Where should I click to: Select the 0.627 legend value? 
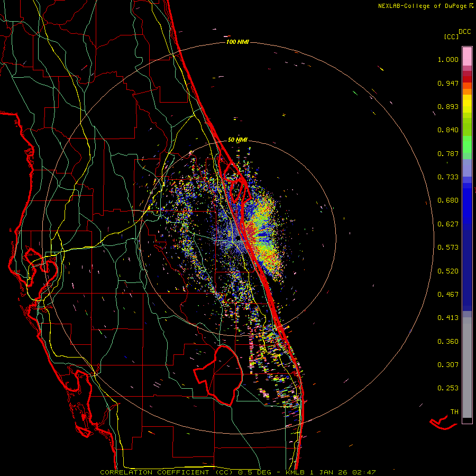tap(448, 224)
